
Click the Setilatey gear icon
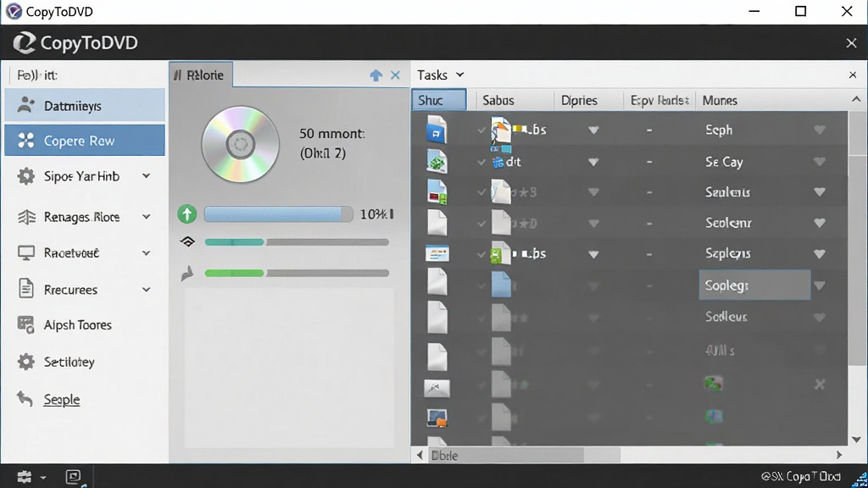[x=26, y=362]
